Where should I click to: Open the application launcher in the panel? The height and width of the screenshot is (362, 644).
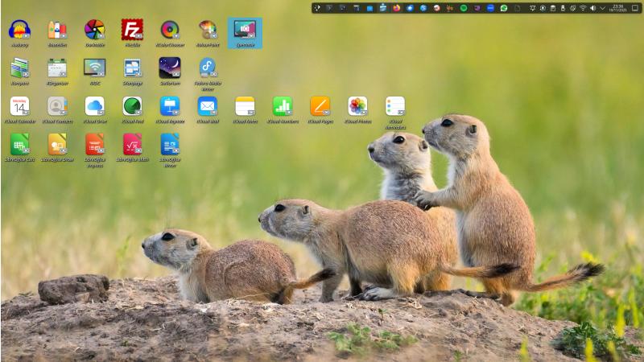317,8
